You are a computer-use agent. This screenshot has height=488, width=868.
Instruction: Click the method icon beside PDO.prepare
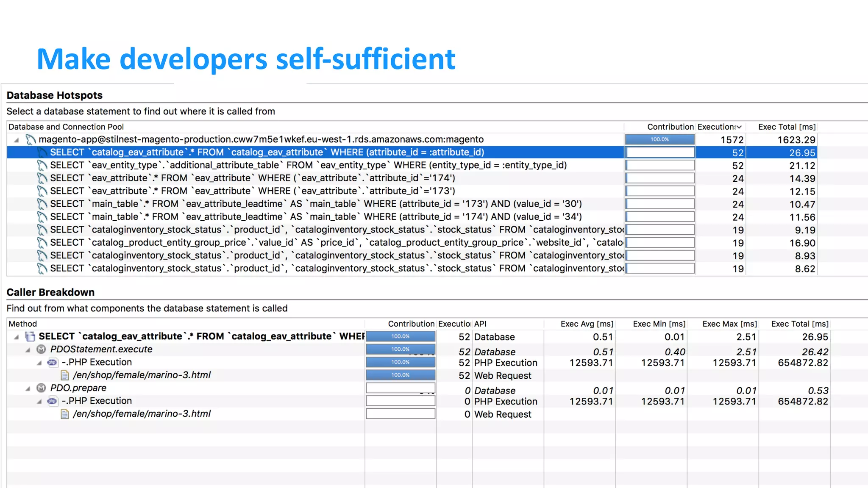click(x=41, y=388)
